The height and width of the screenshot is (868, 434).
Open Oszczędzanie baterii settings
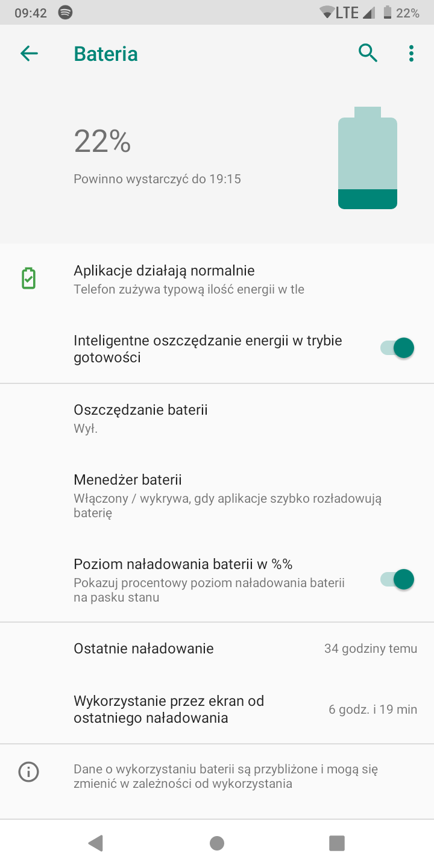pos(140,418)
